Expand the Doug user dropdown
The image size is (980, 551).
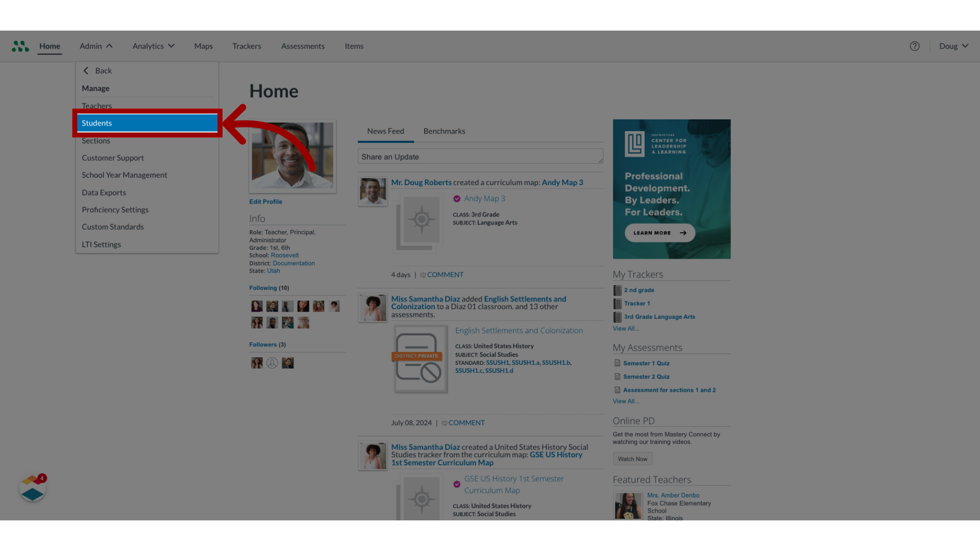pos(954,46)
